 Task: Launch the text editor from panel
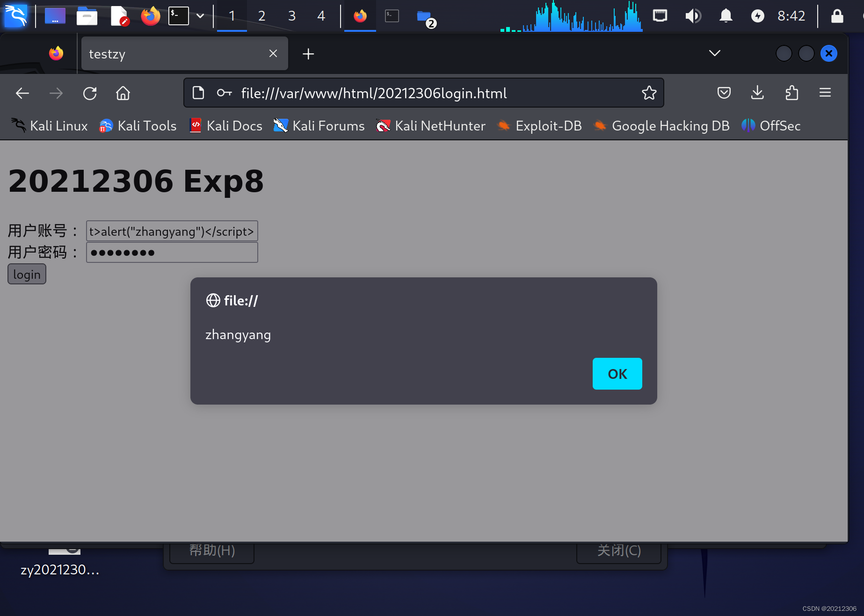(x=119, y=16)
